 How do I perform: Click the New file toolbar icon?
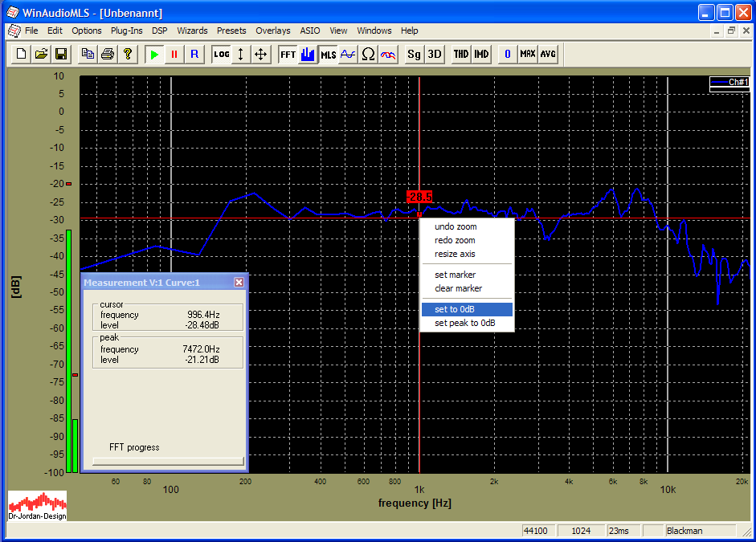tap(22, 54)
